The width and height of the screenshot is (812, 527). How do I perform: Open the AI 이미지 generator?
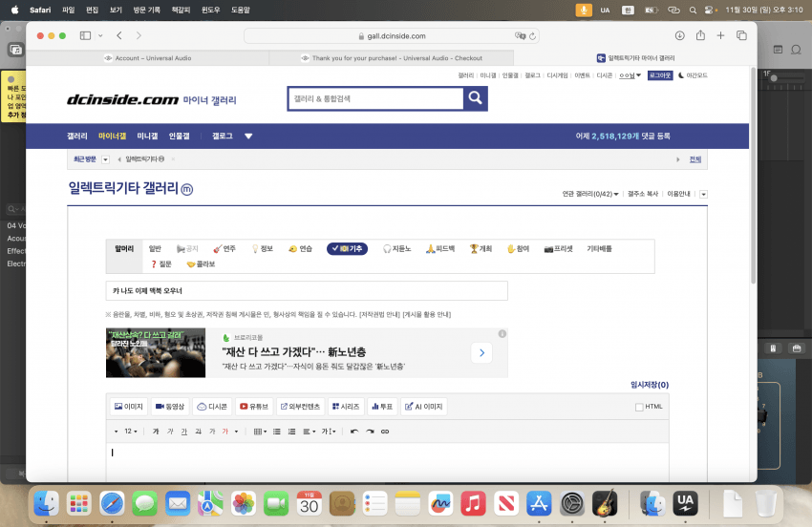tap(424, 406)
